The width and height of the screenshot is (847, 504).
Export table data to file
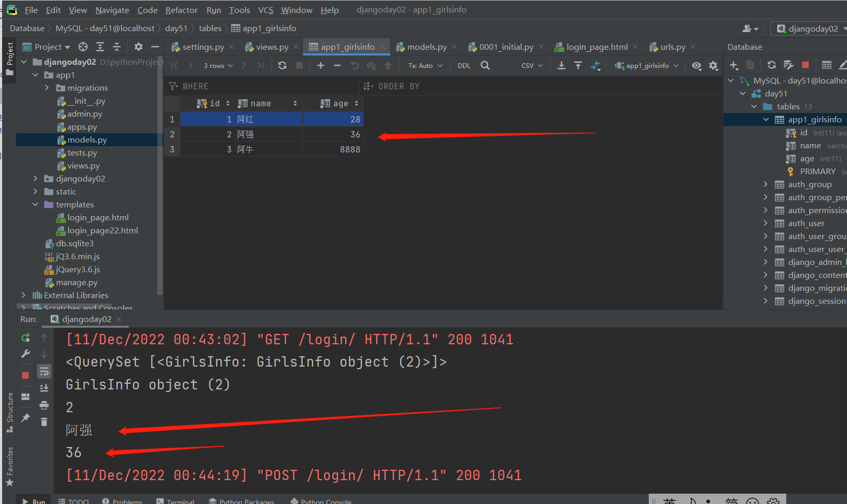562,65
